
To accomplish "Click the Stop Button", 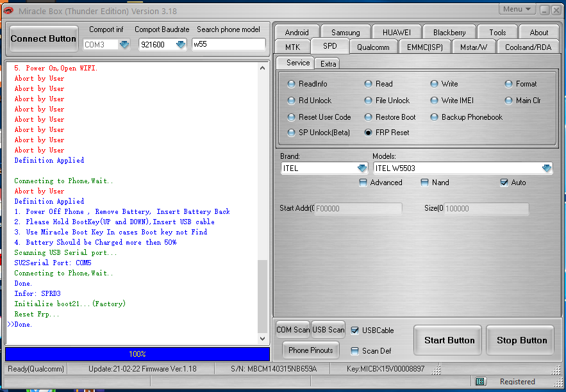I will [520, 340].
